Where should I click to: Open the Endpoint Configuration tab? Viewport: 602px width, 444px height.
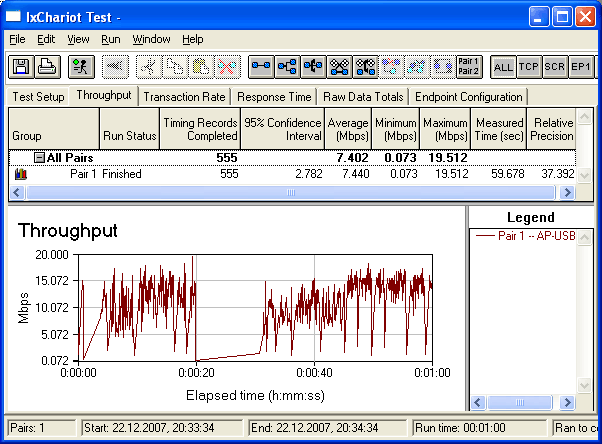[469, 97]
